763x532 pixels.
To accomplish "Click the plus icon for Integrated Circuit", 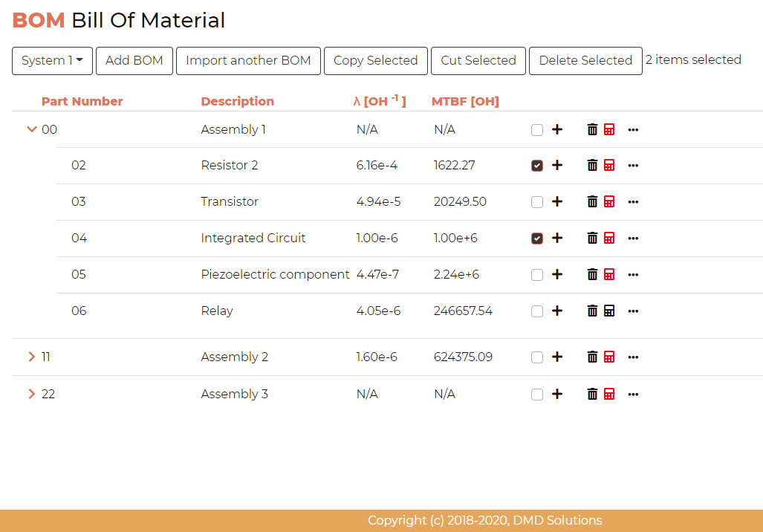I will pyautogui.click(x=557, y=239).
